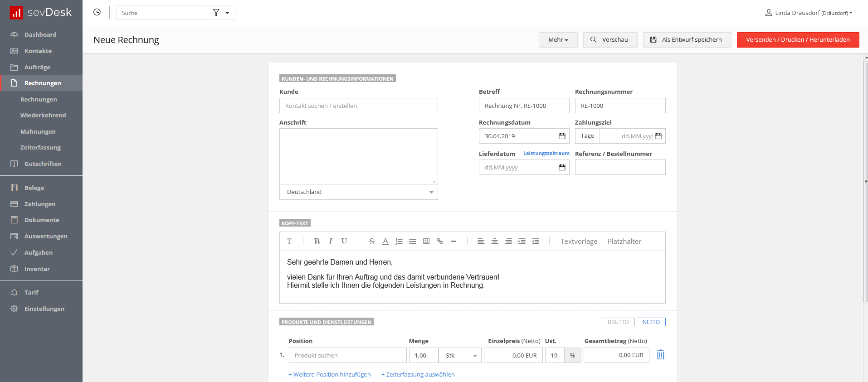The width and height of the screenshot is (868, 382).
Task: Open the Rechnungsdatum calendar picker
Action: point(561,136)
